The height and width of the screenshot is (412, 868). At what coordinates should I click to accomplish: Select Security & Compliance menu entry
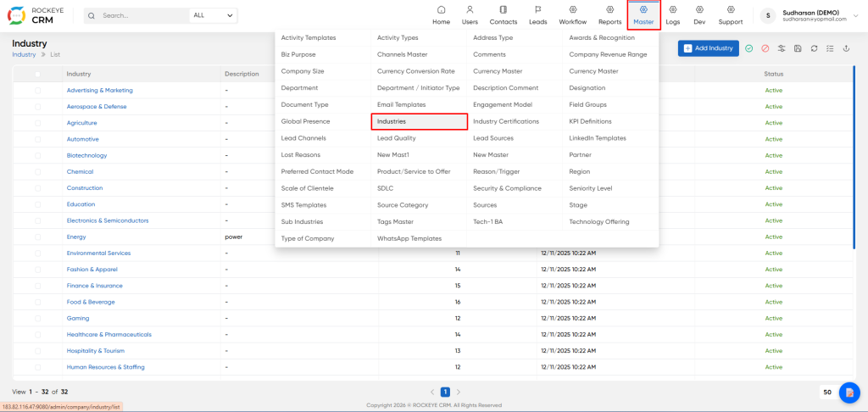click(x=507, y=188)
